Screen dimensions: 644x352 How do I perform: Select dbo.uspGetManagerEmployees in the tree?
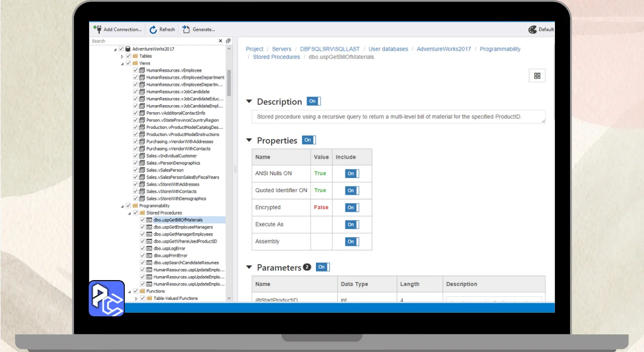coord(183,234)
